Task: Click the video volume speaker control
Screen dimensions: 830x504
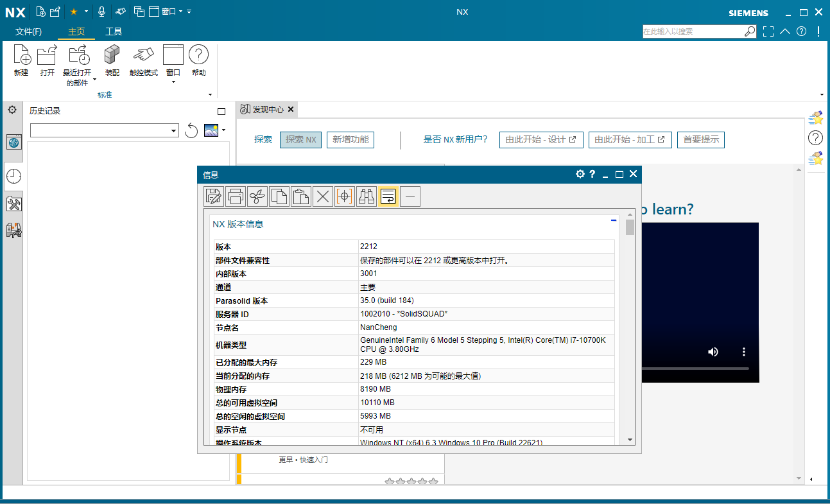Action: coord(713,352)
